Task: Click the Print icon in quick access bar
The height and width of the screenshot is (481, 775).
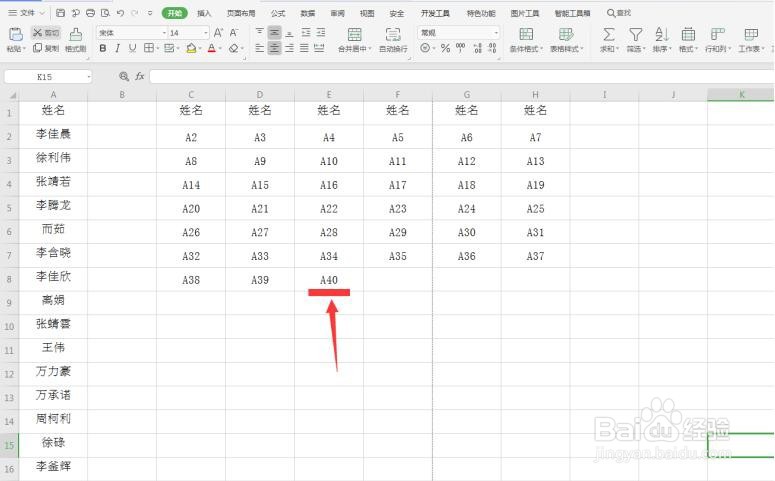Action: coord(90,13)
